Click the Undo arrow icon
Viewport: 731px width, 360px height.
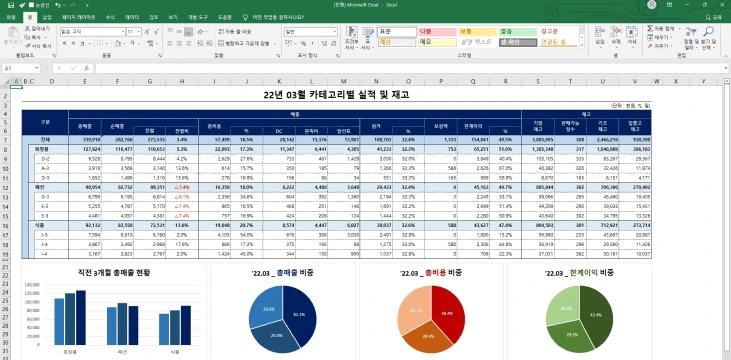click(x=57, y=5)
